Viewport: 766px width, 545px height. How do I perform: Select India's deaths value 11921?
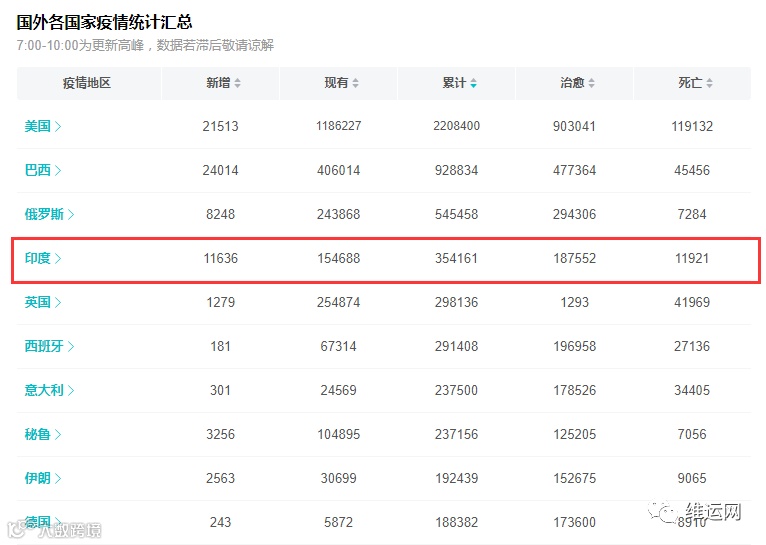click(692, 258)
